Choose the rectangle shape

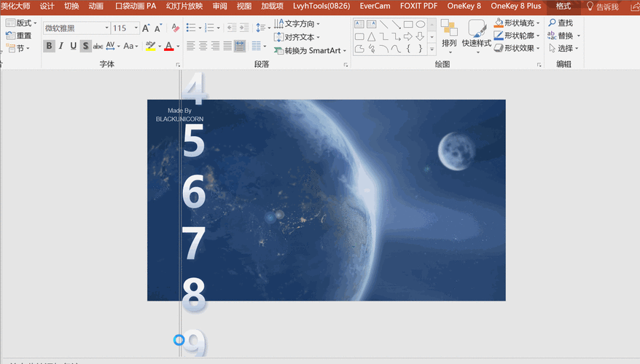408,24
